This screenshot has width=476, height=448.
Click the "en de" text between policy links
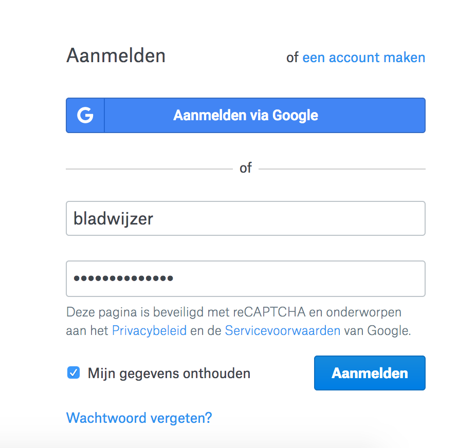click(206, 330)
